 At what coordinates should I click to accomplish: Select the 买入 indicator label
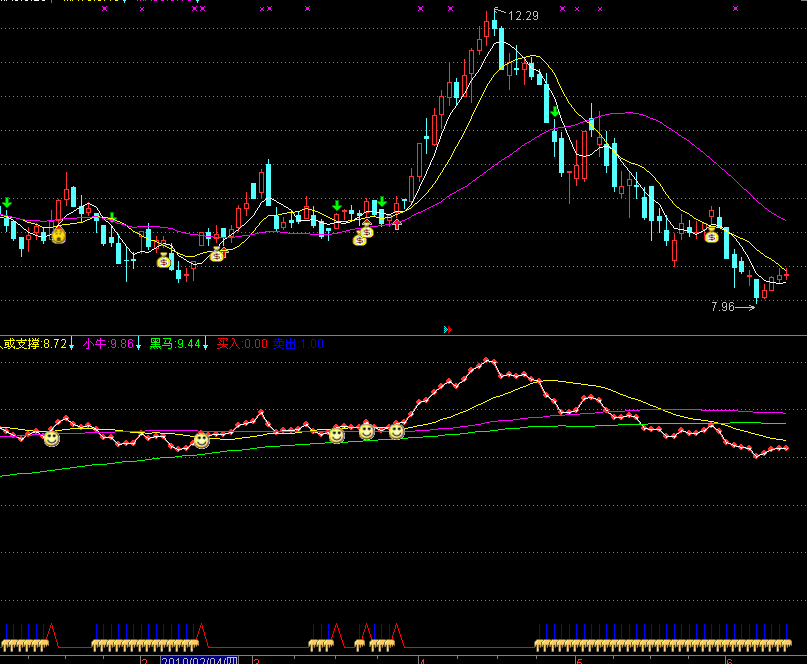point(229,344)
